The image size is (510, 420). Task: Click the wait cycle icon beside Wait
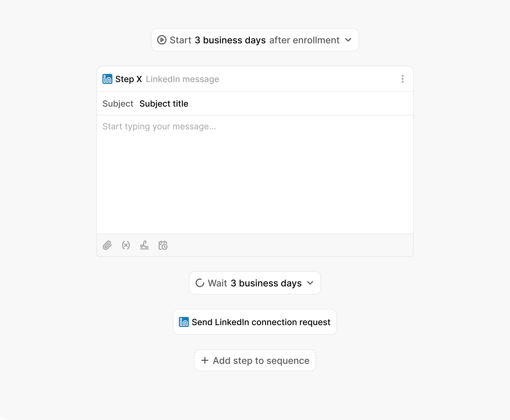coord(200,283)
